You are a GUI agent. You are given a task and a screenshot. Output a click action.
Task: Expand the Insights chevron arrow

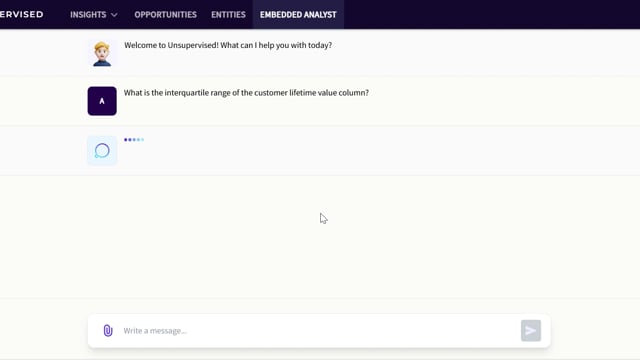point(114,15)
